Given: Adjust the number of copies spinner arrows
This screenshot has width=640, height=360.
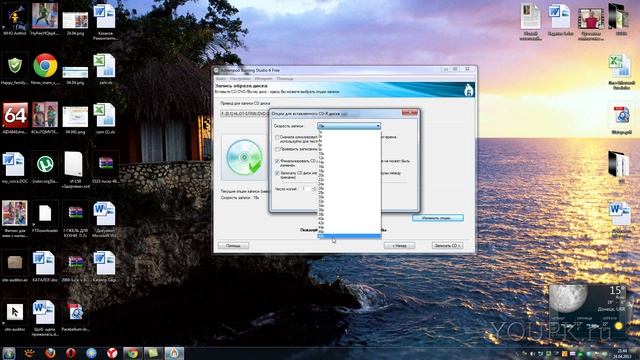Looking at the screenshot, I should [x=313, y=189].
